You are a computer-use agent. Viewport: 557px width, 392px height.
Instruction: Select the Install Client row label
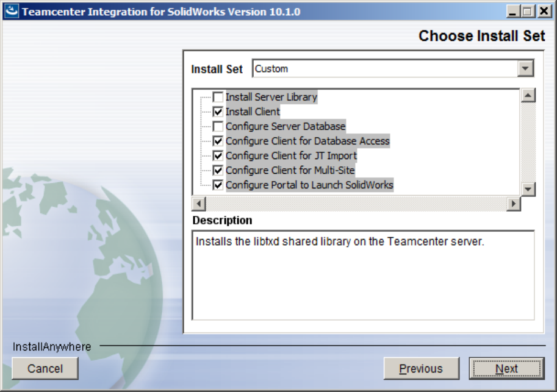point(253,112)
